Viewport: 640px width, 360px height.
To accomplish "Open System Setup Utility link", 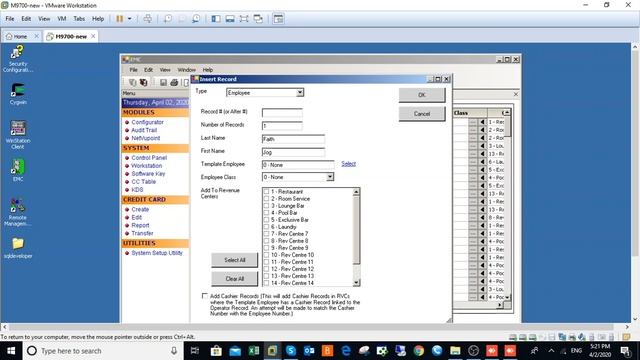I will (x=157, y=253).
